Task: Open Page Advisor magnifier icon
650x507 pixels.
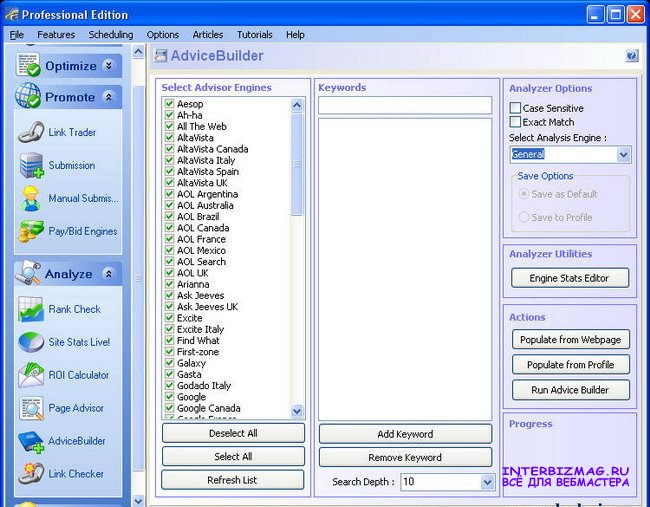Action: pyautogui.click(x=32, y=408)
